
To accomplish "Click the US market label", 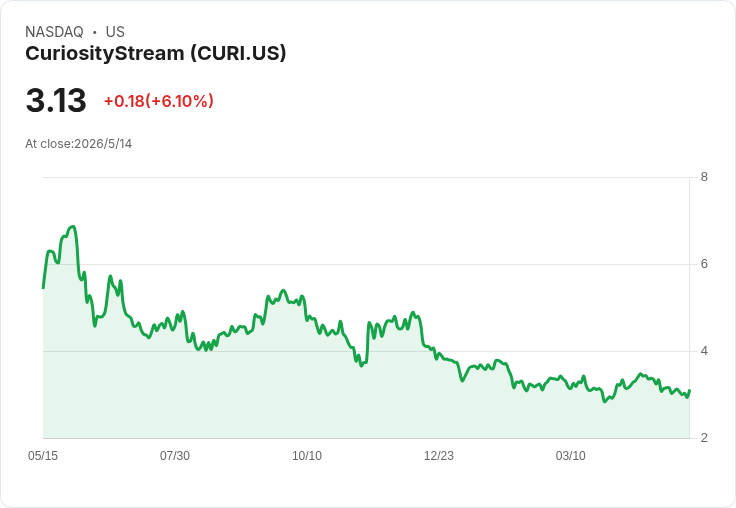I will 115,32.
